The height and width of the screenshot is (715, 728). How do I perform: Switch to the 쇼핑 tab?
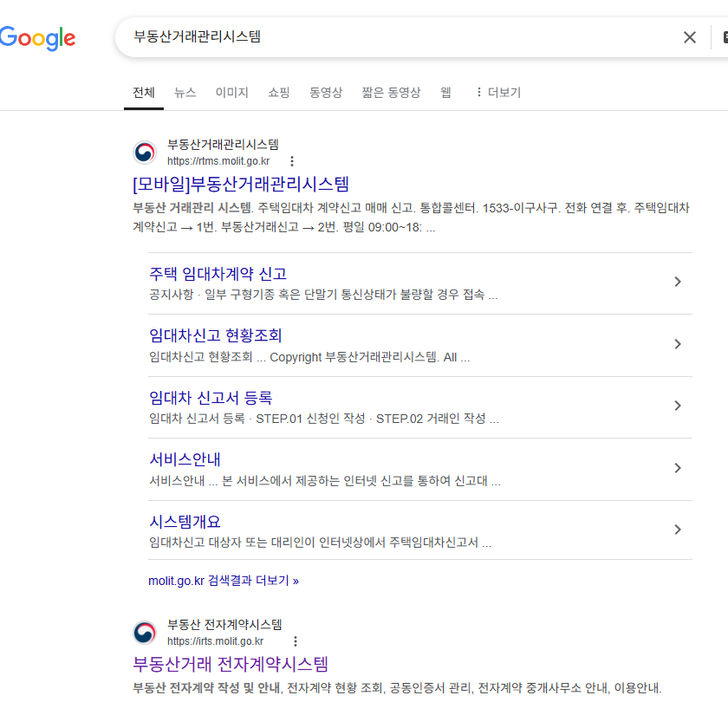tap(278, 93)
